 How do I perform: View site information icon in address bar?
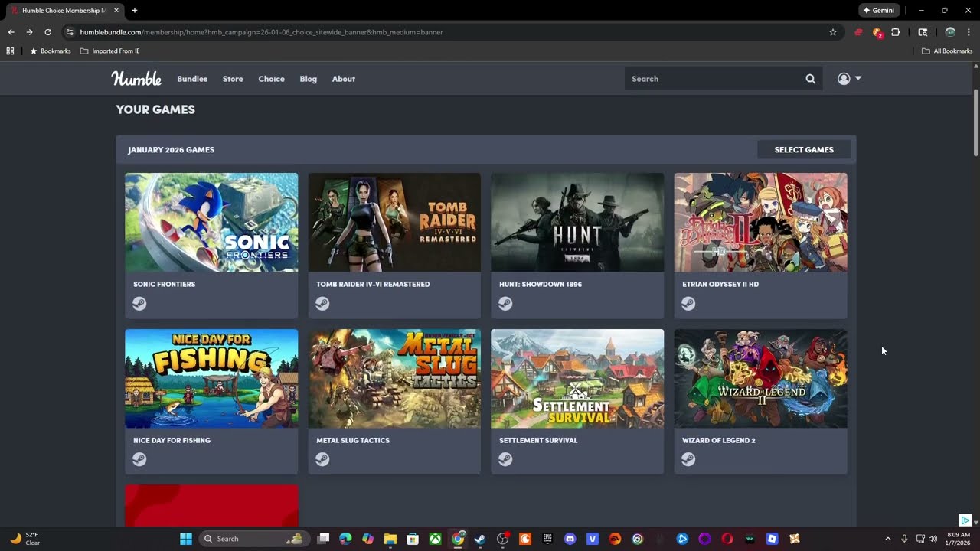point(70,32)
